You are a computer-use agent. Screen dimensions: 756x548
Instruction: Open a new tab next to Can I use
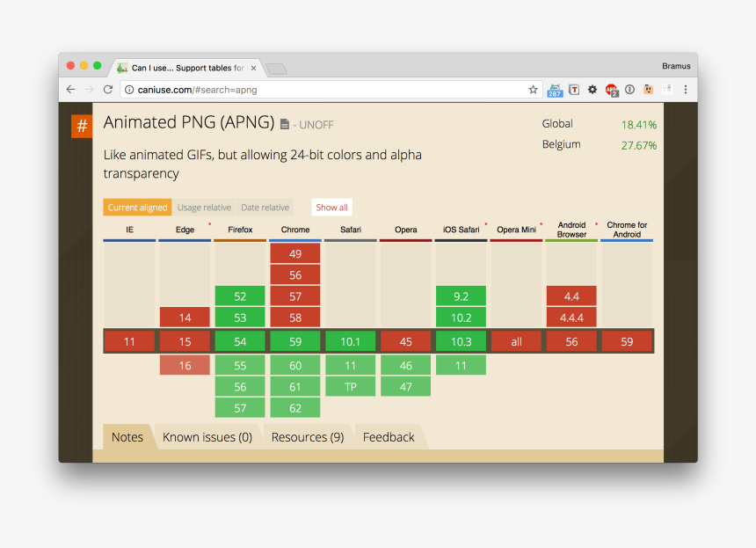coord(276,69)
